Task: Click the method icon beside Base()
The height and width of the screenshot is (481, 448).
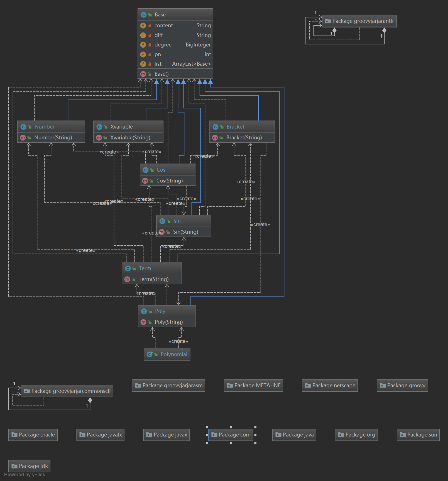Action: pos(143,74)
